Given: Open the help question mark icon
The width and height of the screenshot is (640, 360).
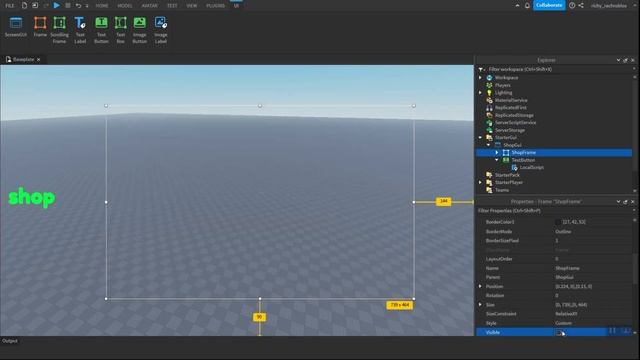Looking at the screenshot, I should [572, 5].
